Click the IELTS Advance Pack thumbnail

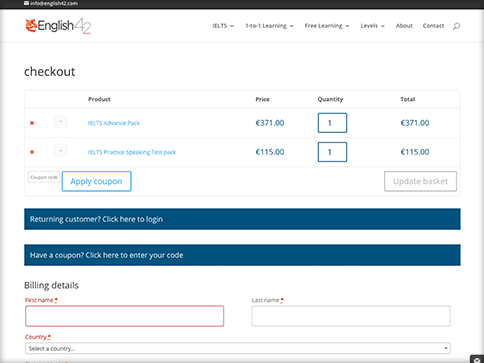(60, 122)
